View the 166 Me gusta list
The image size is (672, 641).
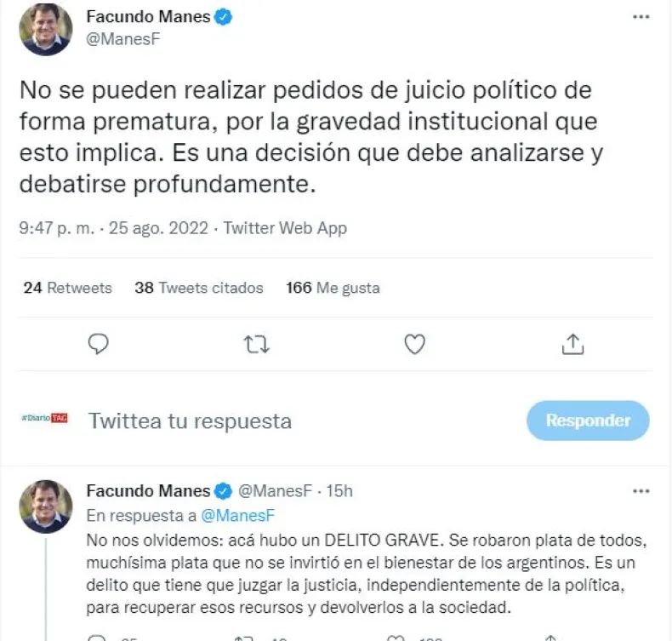pyautogui.click(x=333, y=288)
